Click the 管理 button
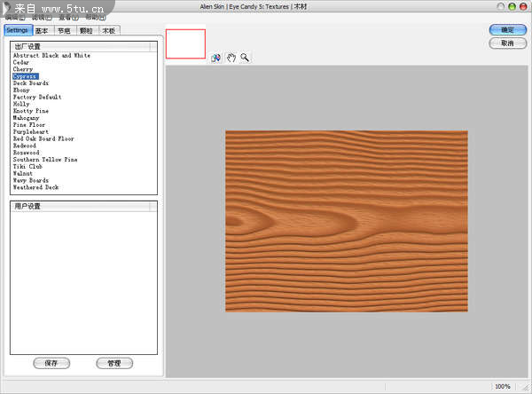The height and width of the screenshot is (394, 532). click(113, 363)
